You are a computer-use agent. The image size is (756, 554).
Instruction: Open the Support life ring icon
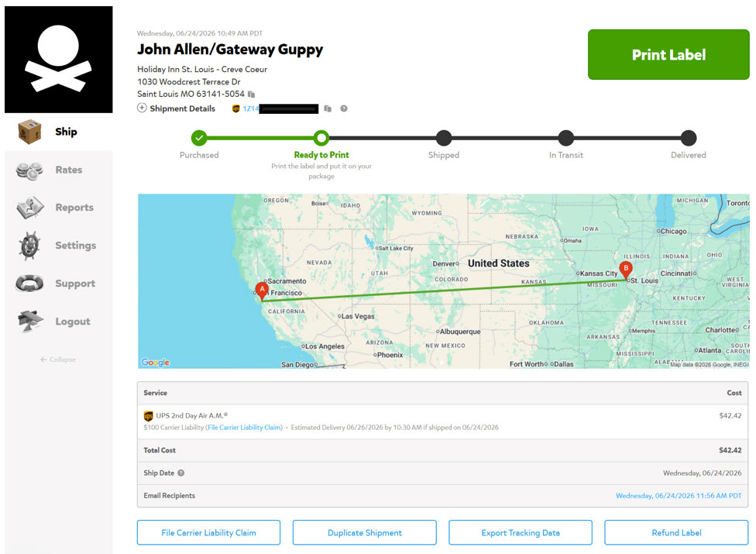click(x=29, y=284)
